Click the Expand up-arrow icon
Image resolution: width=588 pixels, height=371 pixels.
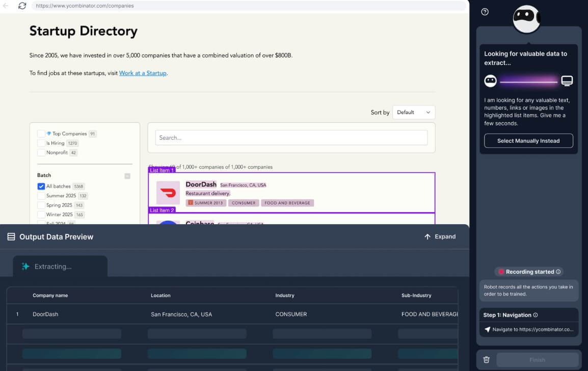click(427, 236)
